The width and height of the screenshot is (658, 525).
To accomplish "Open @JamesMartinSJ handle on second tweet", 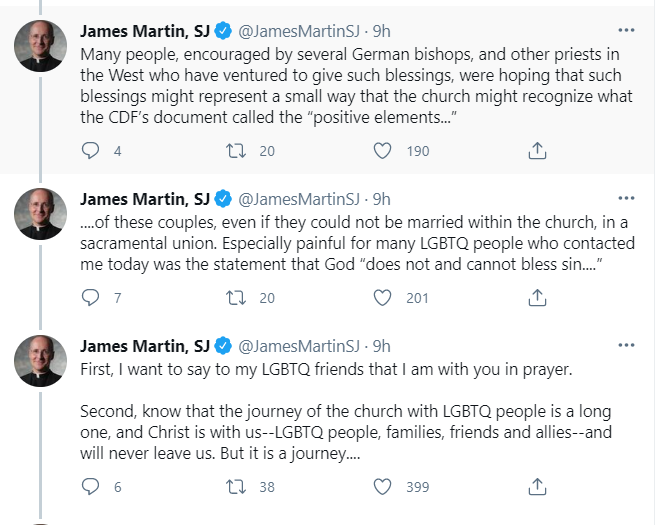I will (x=299, y=199).
